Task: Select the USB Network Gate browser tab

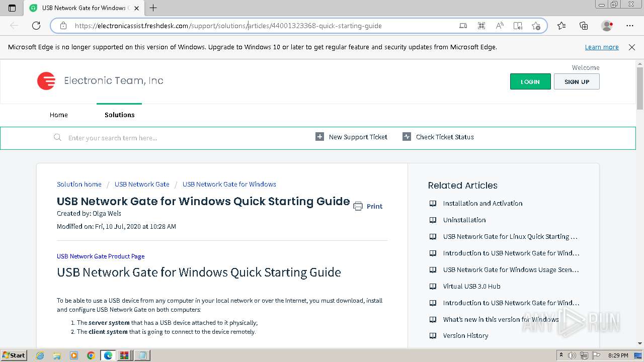Action: pos(84,8)
